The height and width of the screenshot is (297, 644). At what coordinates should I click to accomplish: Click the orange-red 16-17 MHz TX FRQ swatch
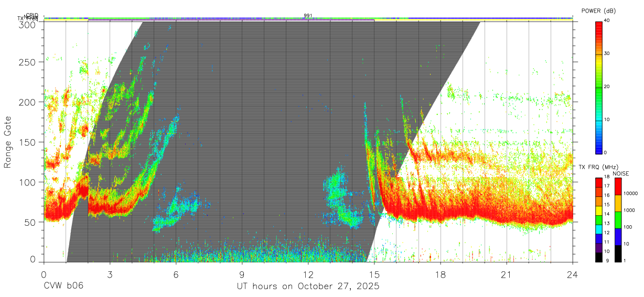[598, 192]
